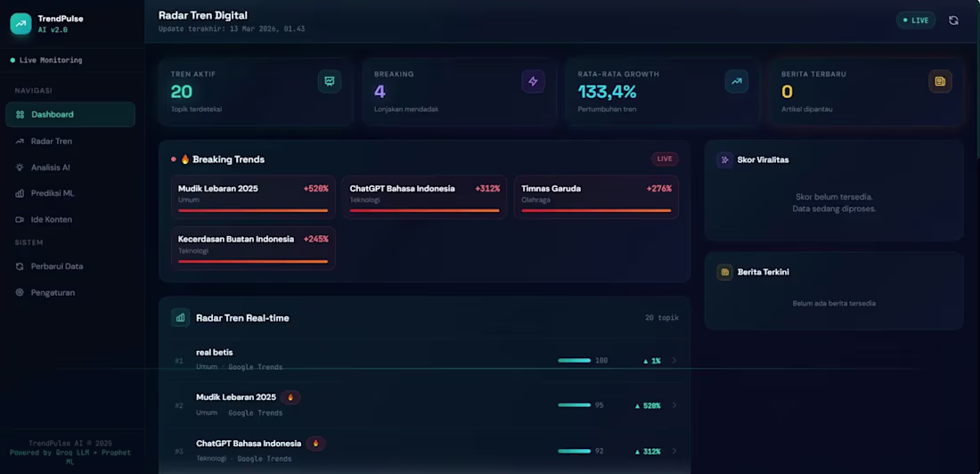Expand the ChatGPT Bahasa Indonesia row chevron
Image resolution: width=980 pixels, height=474 pixels.
[674, 451]
